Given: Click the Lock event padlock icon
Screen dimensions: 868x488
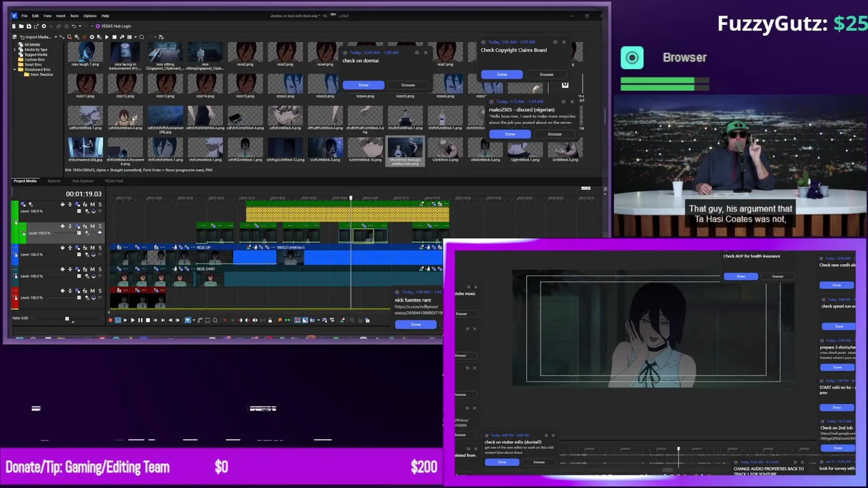Looking at the screenshot, I should tap(270, 320).
